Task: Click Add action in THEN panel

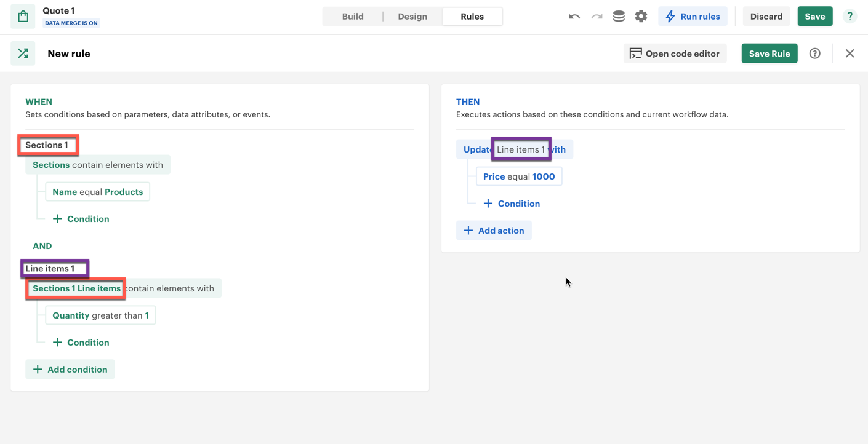Action: [x=494, y=231]
